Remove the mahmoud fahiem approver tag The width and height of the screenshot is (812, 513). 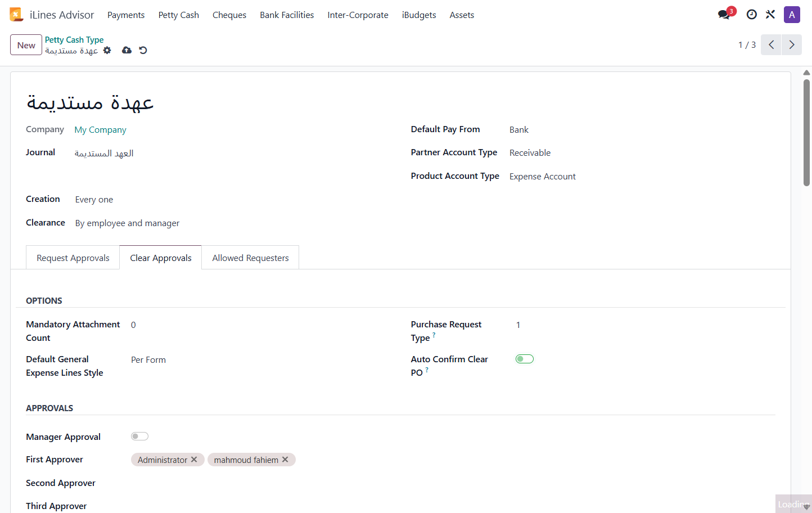[285, 460]
